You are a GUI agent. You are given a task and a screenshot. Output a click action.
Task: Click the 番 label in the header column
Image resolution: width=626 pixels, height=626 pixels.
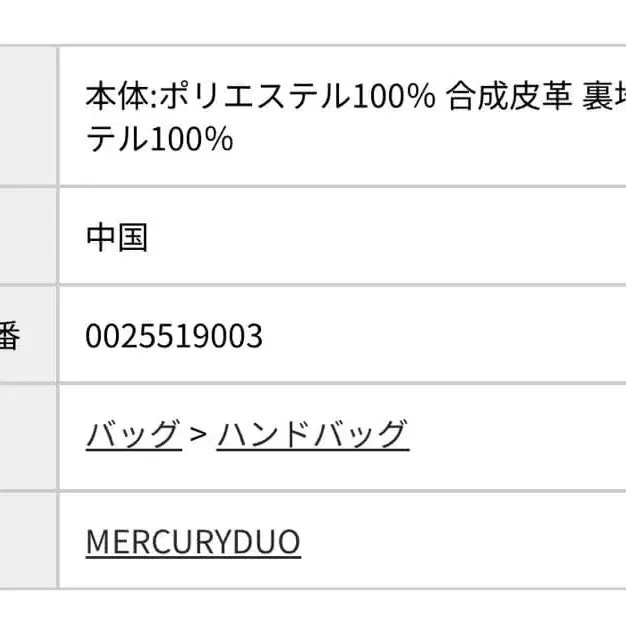point(9,336)
